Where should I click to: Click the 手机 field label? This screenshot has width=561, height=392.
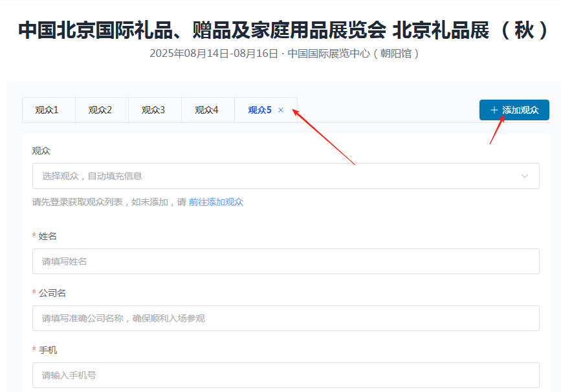point(48,350)
